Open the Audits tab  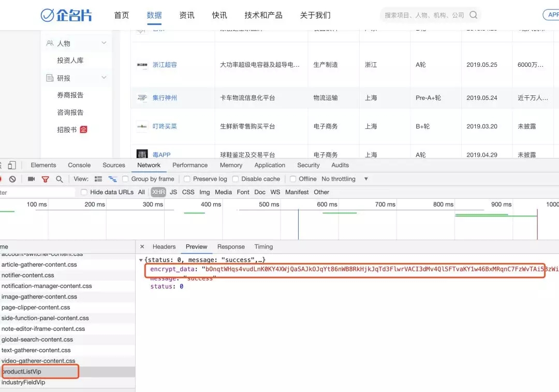[x=340, y=165]
